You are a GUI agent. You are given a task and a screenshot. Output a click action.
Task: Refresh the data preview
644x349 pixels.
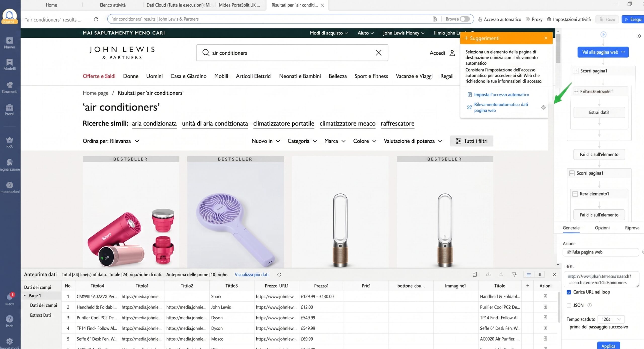pos(279,275)
